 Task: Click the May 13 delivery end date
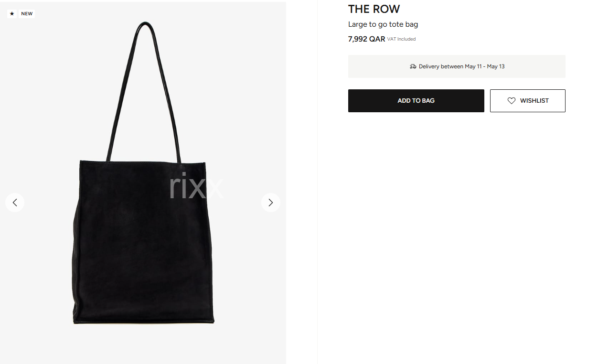[x=496, y=66]
